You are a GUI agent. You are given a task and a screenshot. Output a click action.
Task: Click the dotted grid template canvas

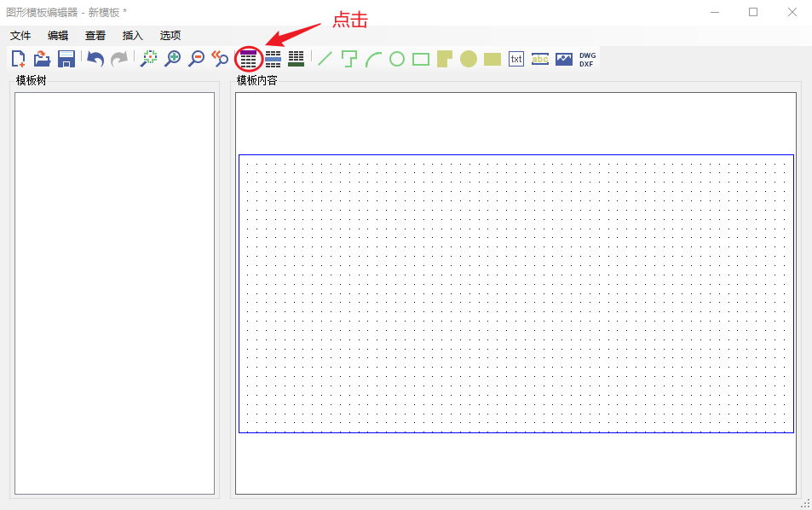click(x=516, y=293)
